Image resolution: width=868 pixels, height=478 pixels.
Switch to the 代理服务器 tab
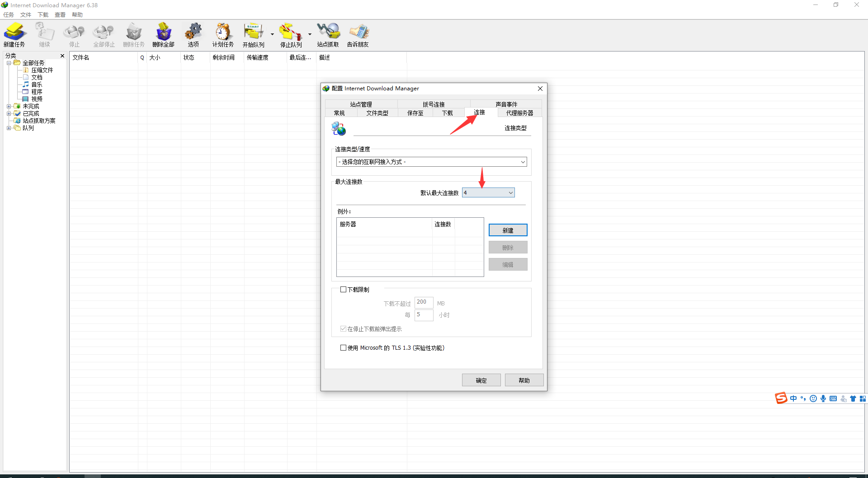[519, 113]
